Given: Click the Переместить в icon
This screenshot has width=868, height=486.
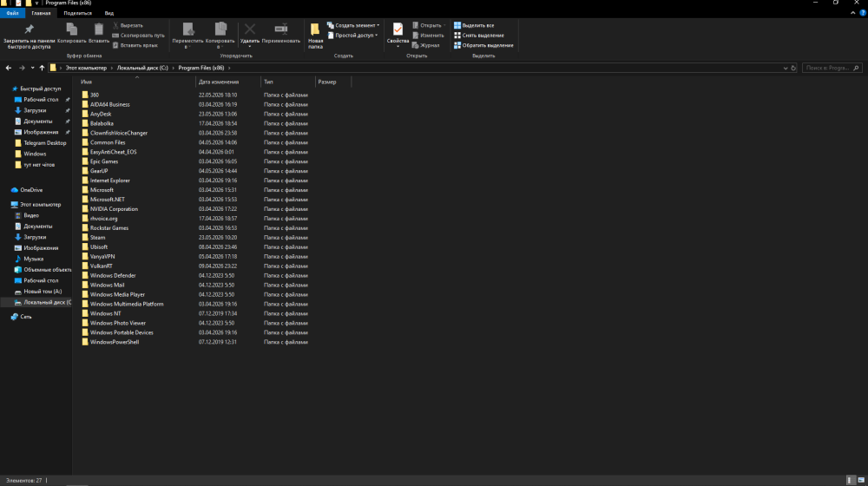Looking at the screenshot, I should 188,29.
